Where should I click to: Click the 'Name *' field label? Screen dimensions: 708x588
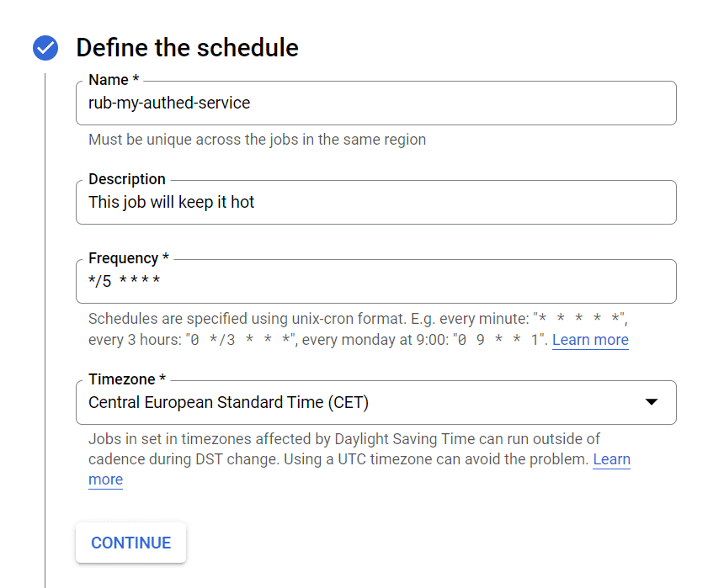tap(114, 80)
